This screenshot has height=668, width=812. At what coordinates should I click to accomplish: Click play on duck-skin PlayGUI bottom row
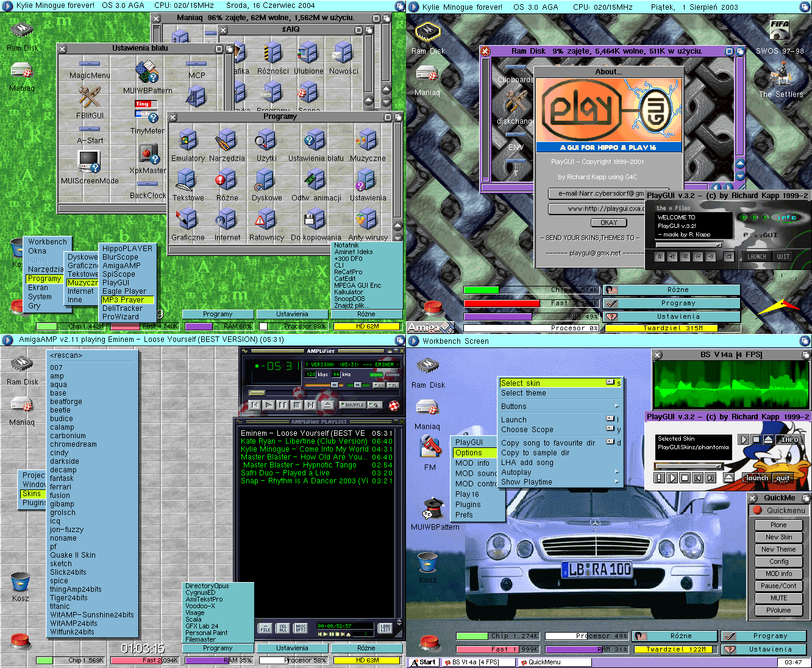point(672,478)
